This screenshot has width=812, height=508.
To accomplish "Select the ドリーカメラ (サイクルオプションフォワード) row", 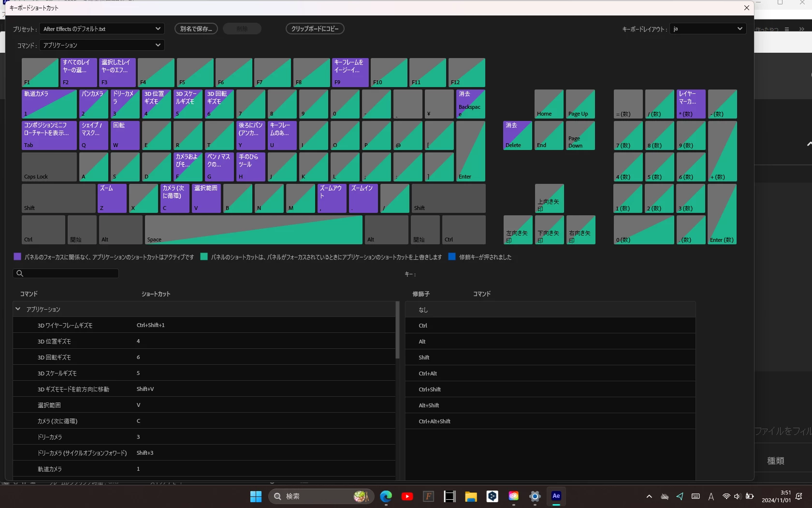I will pyautogui.click(x=204, y=453).
